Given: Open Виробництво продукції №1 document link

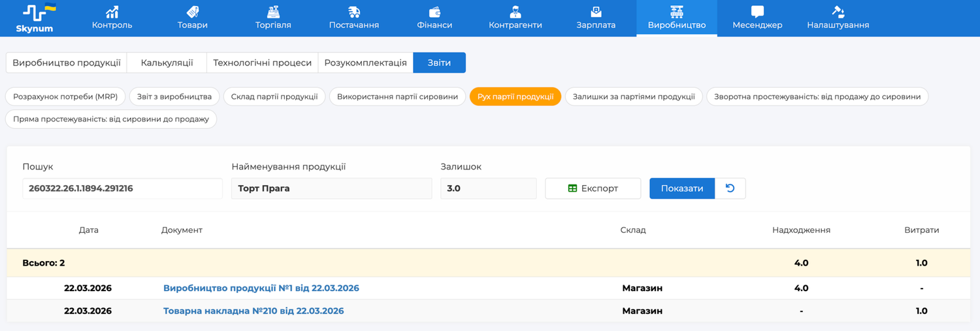Looking at the screenshot, I should (x=261, y=288).
